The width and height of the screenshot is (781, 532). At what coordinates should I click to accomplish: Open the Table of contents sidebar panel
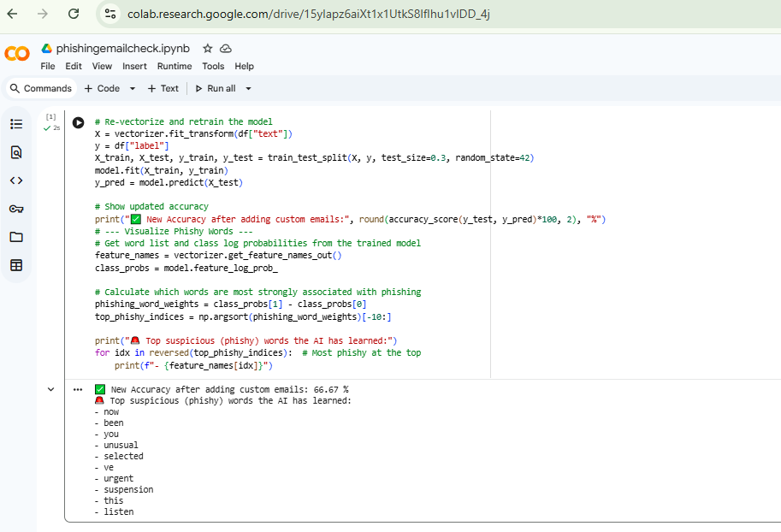[15, 124]
